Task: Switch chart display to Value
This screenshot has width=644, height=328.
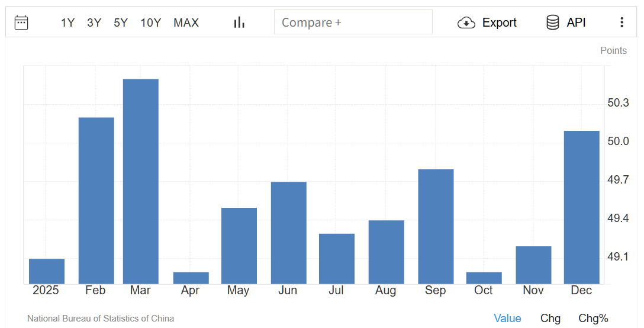Action: click(507, 319)
